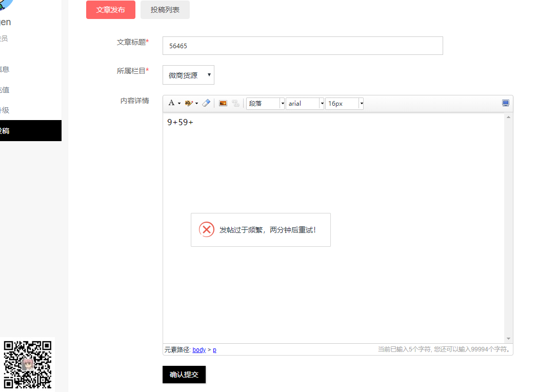The image size is (537, 392).
Task: Click the insert link chain icon
Action: [x=235, y=103]
